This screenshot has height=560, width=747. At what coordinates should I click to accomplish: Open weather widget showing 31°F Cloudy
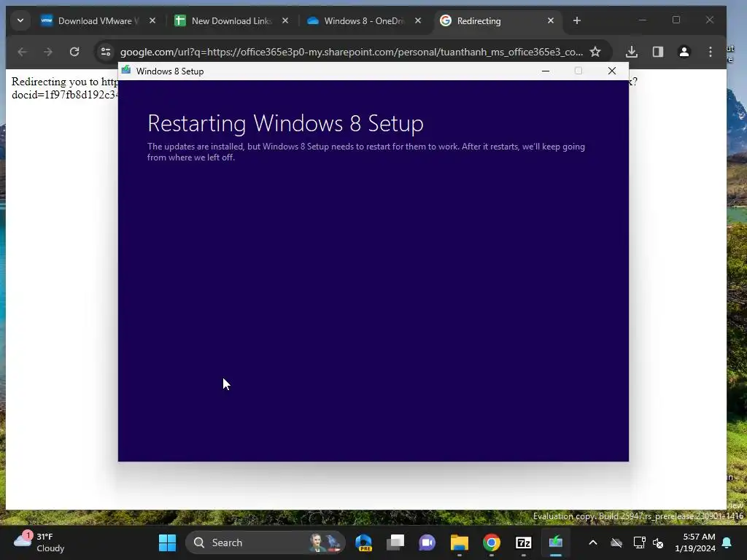tap(39, 542)
